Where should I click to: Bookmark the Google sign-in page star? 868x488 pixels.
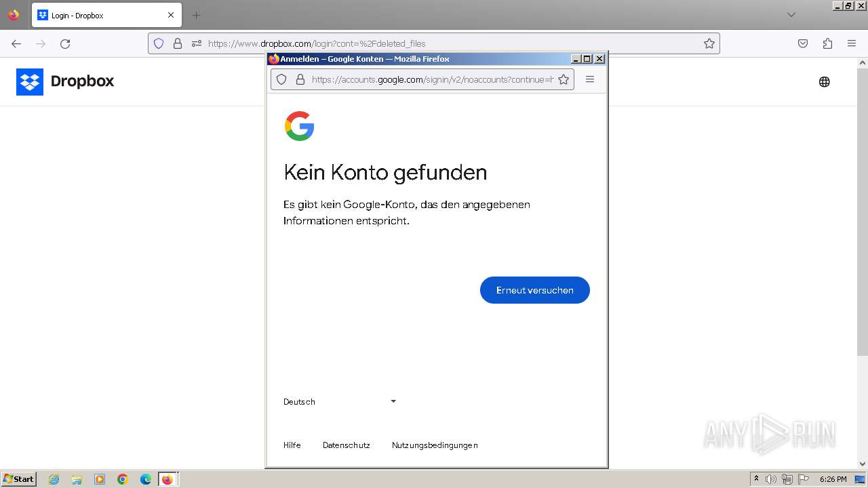564,79
